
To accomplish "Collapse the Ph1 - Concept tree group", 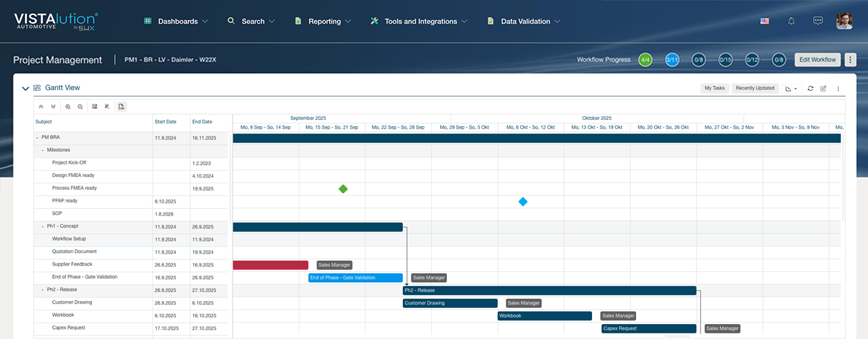I will pyautogui.click(x=43, y=226).
